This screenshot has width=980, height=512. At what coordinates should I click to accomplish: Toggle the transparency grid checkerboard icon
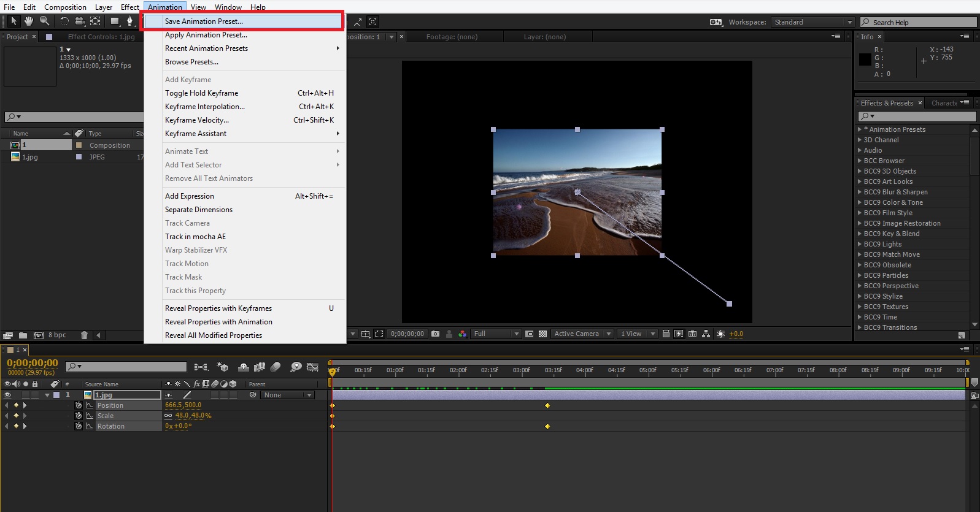pos(542,334)
